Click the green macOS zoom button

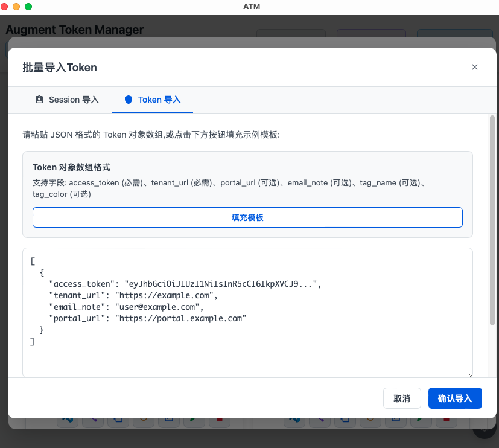(28, 7)
